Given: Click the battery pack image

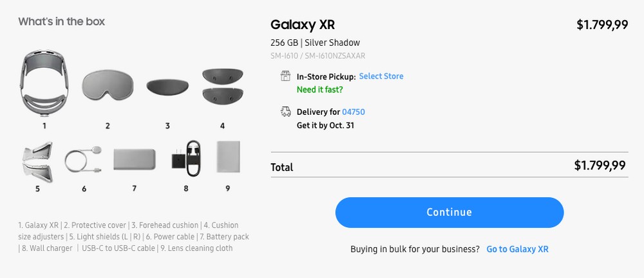Looking at the screenshot, I should point(134,159).
